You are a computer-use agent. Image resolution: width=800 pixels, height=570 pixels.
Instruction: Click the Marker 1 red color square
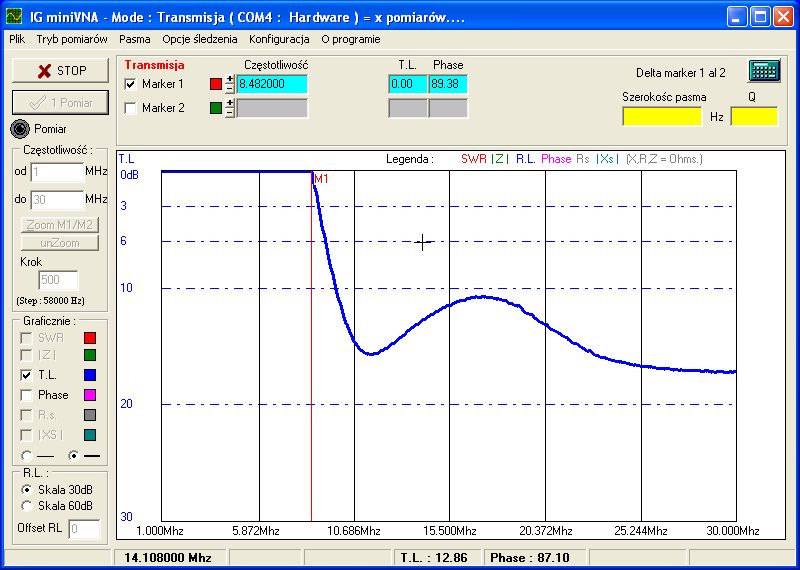coord(216,84)
